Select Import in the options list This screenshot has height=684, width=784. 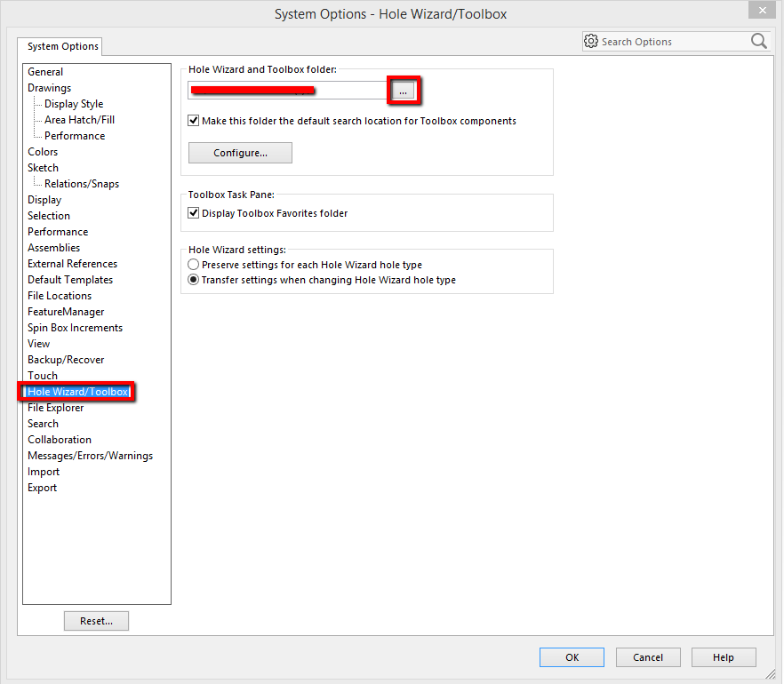pyautogui.click(x=44, y=472)
